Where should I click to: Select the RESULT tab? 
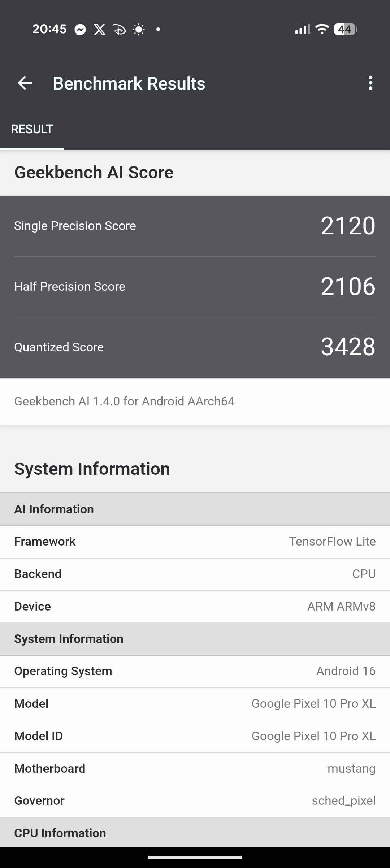click(x=32, y=129)
